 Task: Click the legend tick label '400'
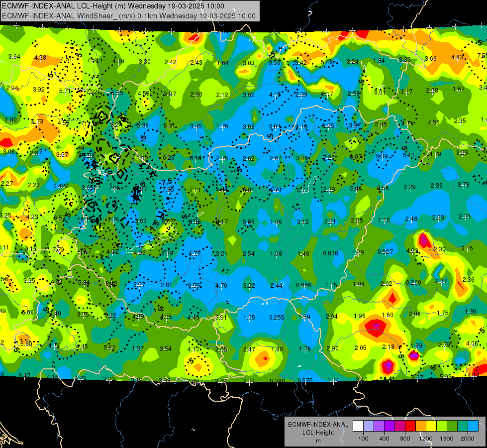[x=384, y=439]
